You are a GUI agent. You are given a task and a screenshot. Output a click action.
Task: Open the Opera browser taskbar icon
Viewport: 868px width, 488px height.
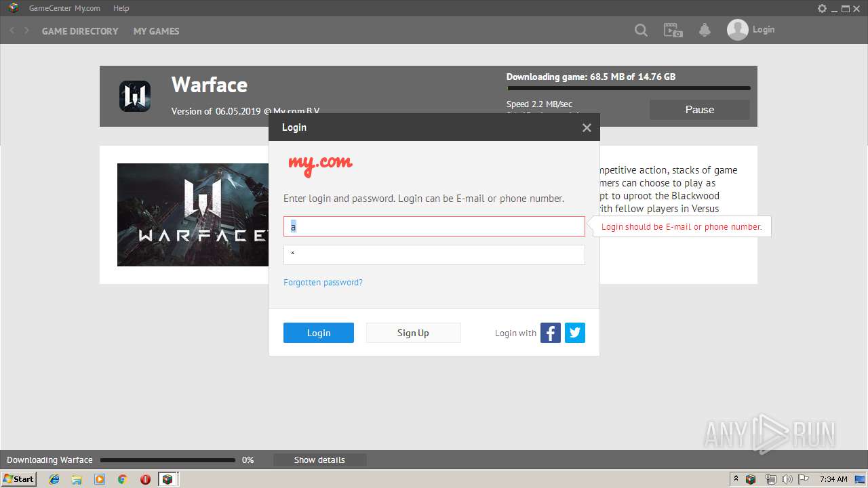pyautogui.click(x=145, y=479)
